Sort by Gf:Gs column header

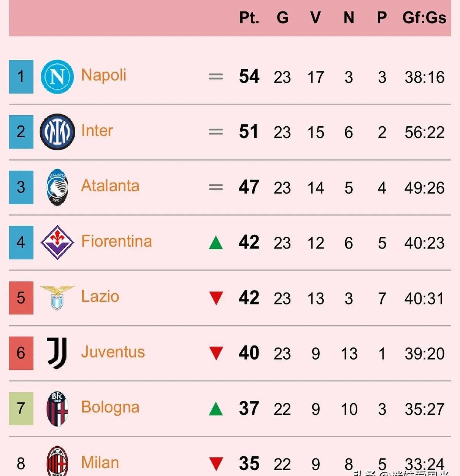(424, 18)
